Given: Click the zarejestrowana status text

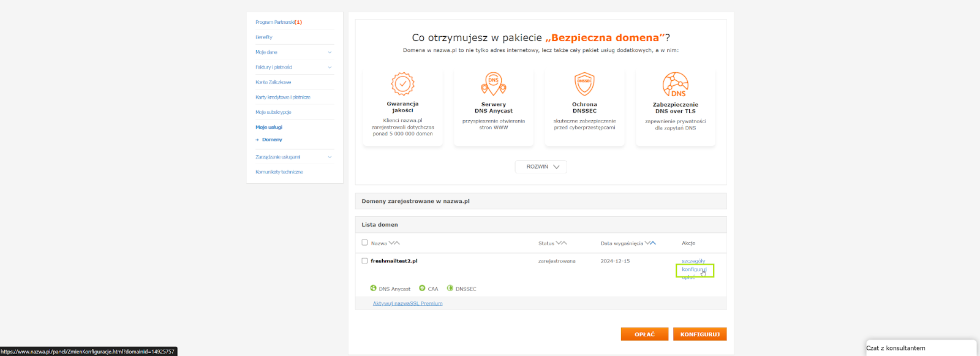Looking at the screenshot, I should click(557, 261).
